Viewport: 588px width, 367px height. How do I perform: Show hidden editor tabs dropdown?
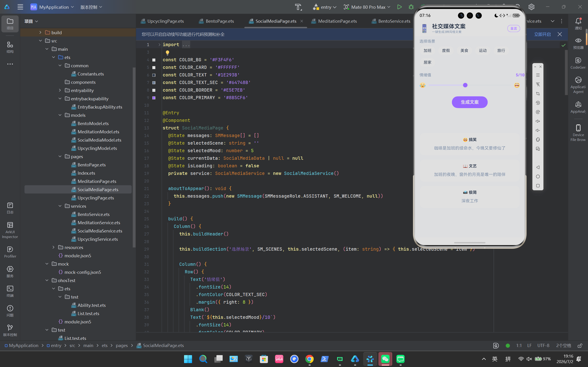point(553,21)
